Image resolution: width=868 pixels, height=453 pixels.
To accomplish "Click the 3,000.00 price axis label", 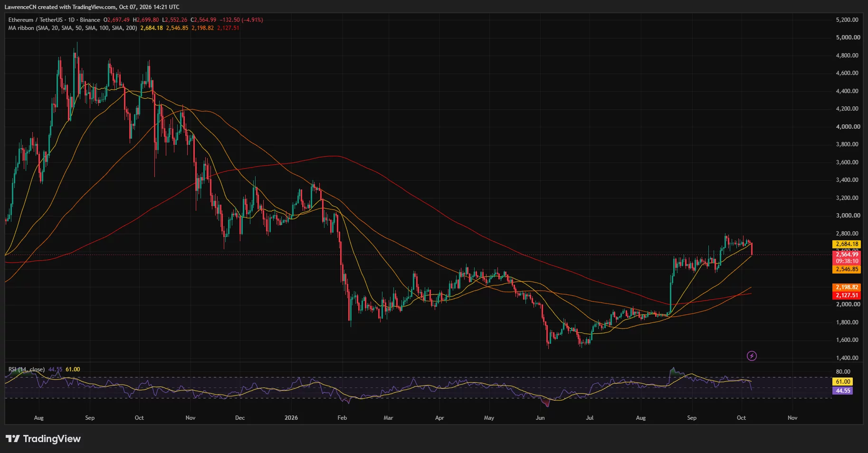I will tap(848, 216).
